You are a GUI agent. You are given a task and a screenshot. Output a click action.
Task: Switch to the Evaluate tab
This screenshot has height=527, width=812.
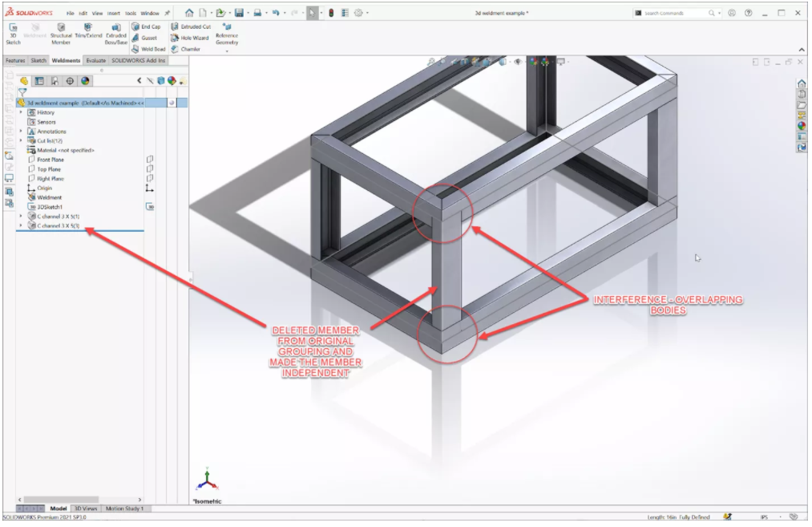[x=96, y=61]
